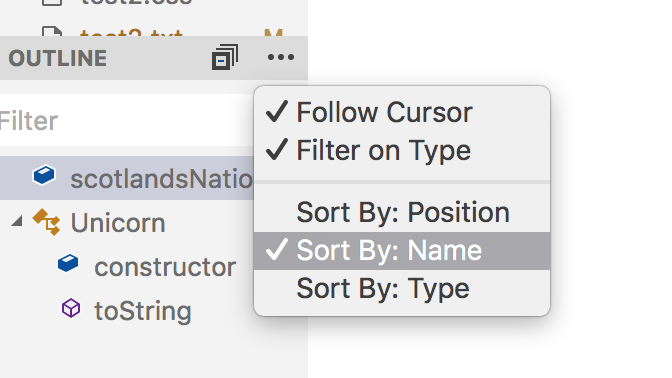
Task: Click the blue cube icon beside constructor
Action: pyautogui.click(x=68, y=263)
